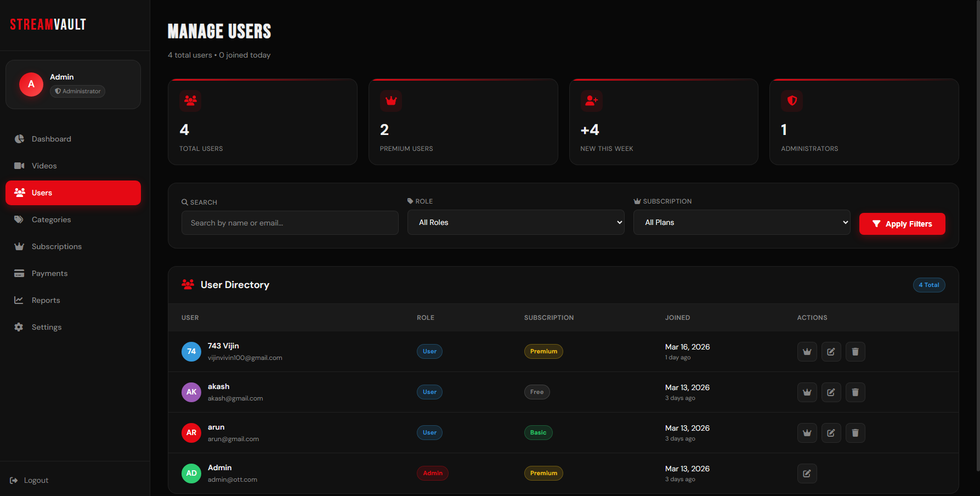Screen dimensions: 980x496
Task: Open Settings from the sidebar
Action: pyautogui.click(x=47, y=327)
